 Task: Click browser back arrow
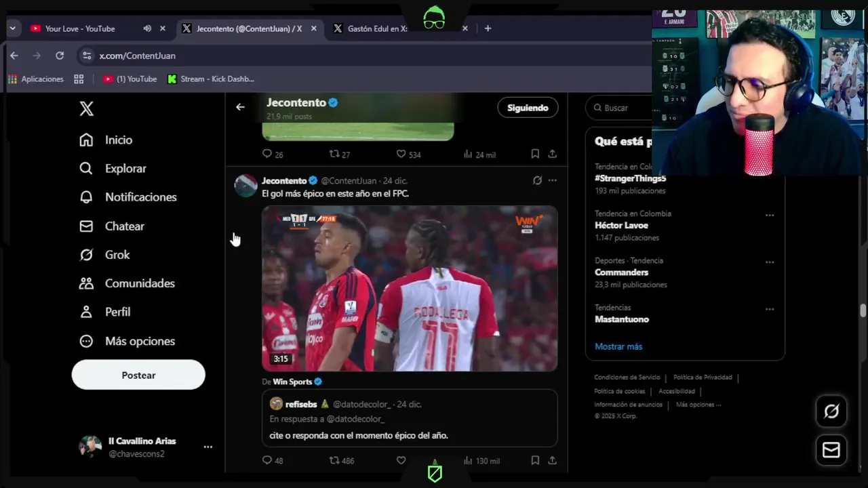(x=14, y=56)
